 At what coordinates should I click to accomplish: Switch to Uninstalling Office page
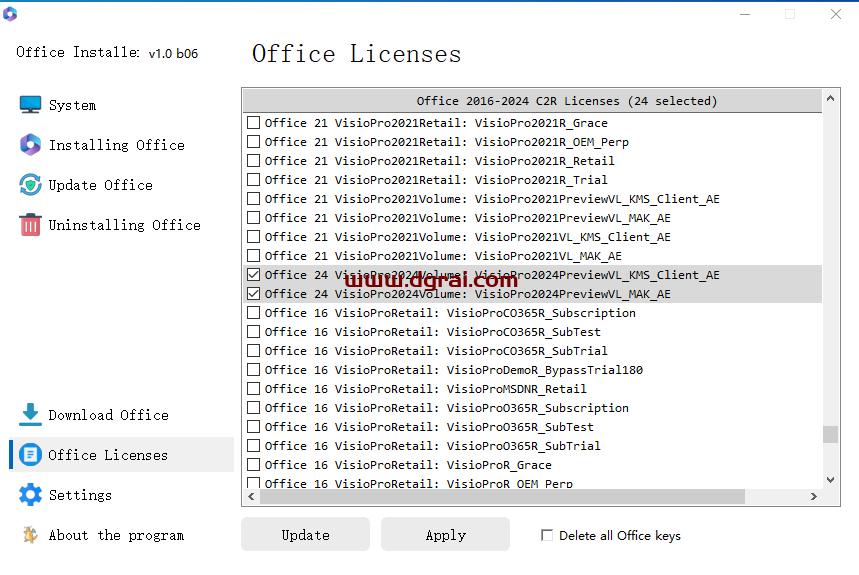(x=124, y=225)
